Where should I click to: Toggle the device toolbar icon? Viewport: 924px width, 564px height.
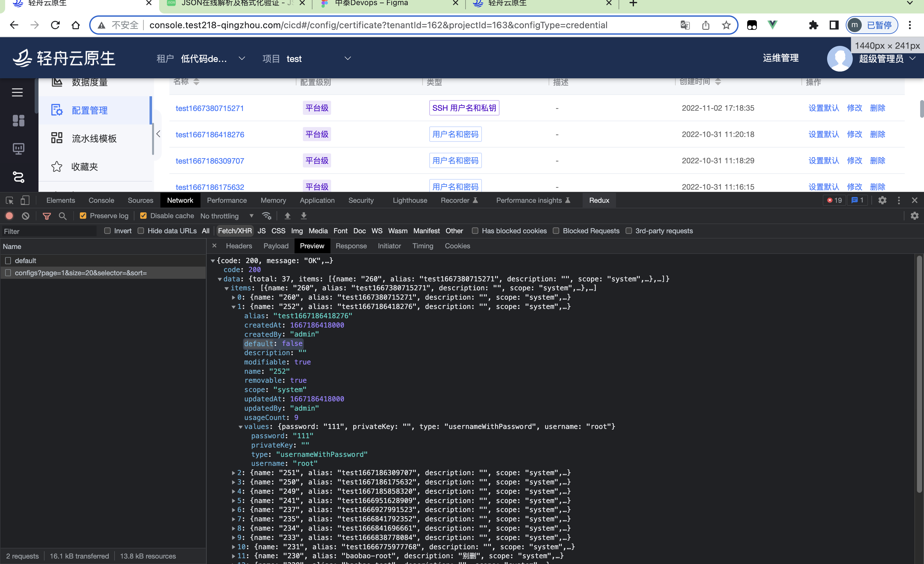click(x=25, y=201)
